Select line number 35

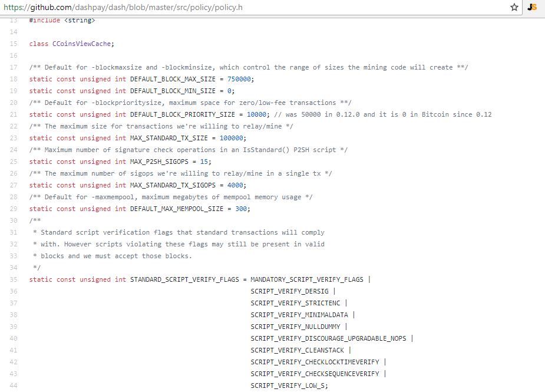coord(14,279)
